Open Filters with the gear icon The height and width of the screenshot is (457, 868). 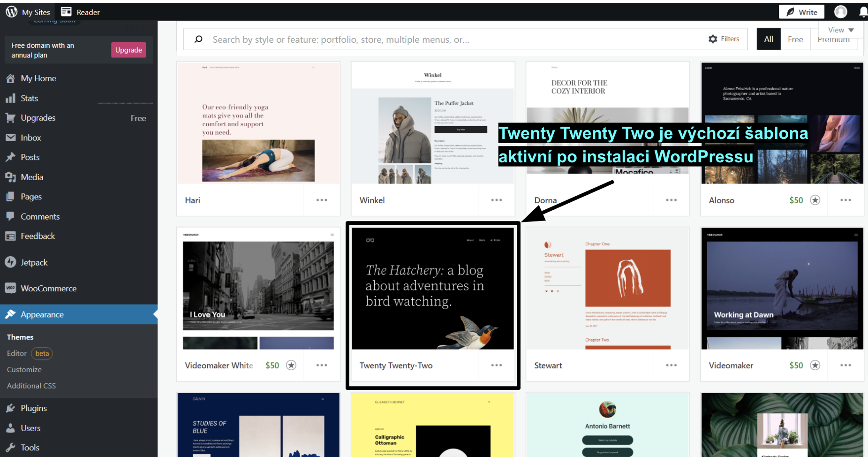point(724,39)
